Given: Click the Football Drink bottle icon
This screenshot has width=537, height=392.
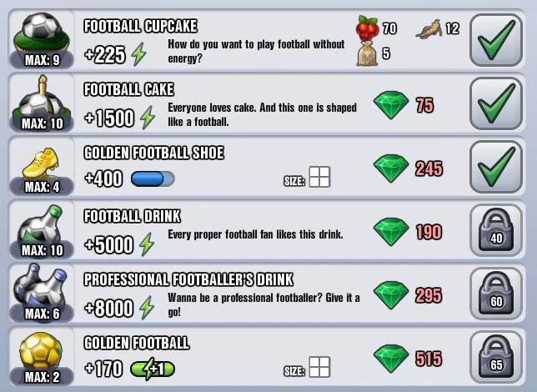Looking at the screenshot, I should click(x=41, y=224).
